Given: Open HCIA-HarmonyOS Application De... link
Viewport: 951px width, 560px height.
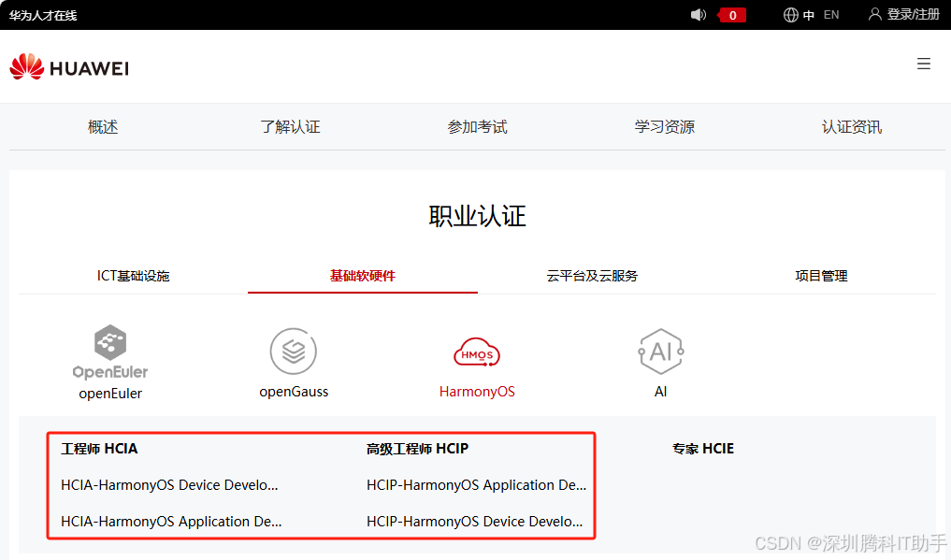Looking at the screenshot, I should pyautogui.click(x=171, y=522).
